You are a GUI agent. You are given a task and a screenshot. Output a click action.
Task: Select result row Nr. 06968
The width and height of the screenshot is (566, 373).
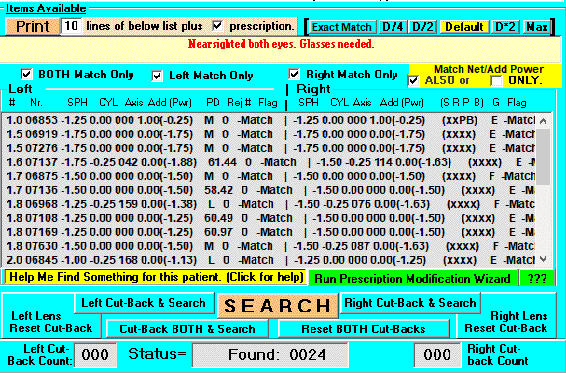(269, 204)
